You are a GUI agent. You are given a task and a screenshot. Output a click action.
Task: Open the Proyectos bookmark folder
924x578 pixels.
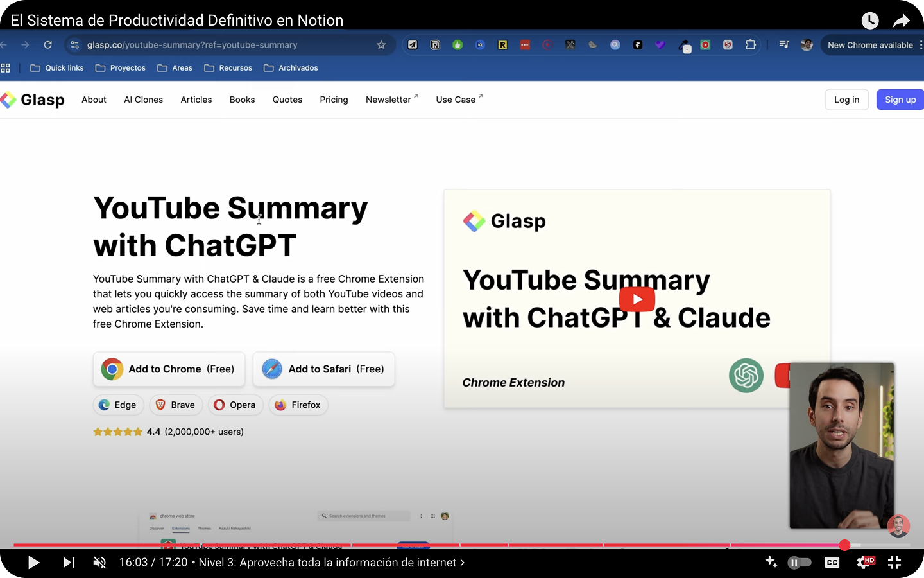[x=121, y=68]
